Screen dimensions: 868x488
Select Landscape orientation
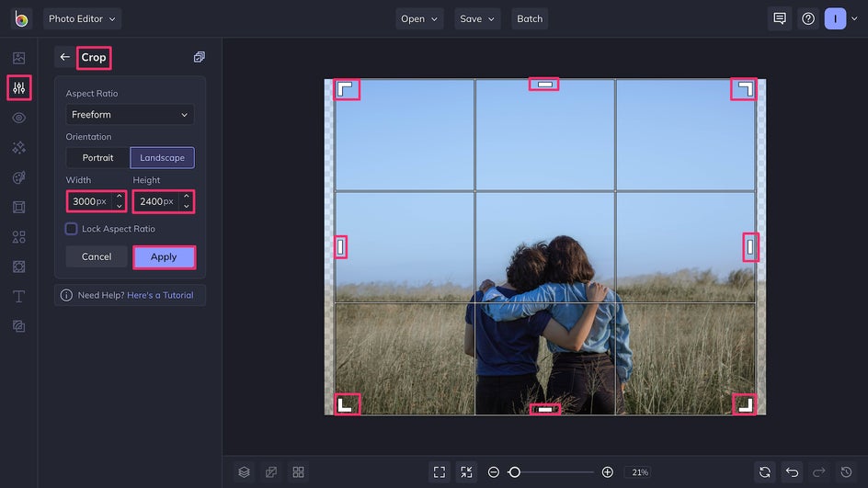pyautogui.click(x=162, y=157)
